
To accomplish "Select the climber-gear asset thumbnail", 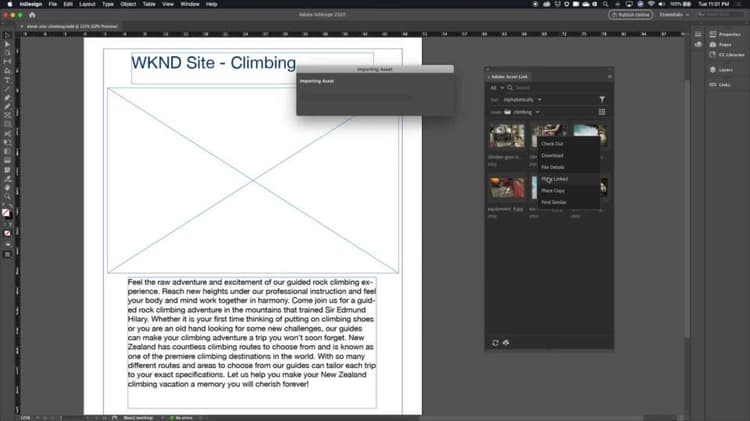I will (x=507, y=136).
